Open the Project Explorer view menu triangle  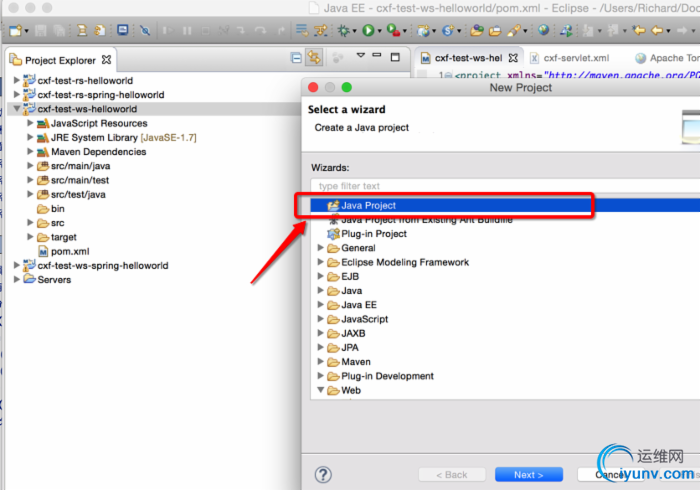pyautogui.click(x=361, y=56)
